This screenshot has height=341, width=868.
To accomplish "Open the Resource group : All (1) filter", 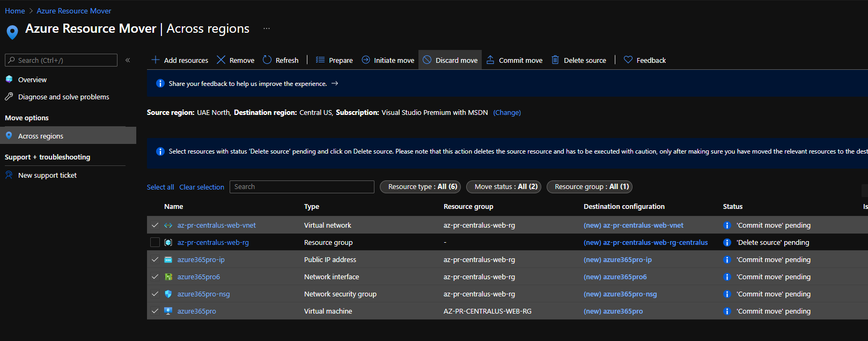I will (590, 187).
